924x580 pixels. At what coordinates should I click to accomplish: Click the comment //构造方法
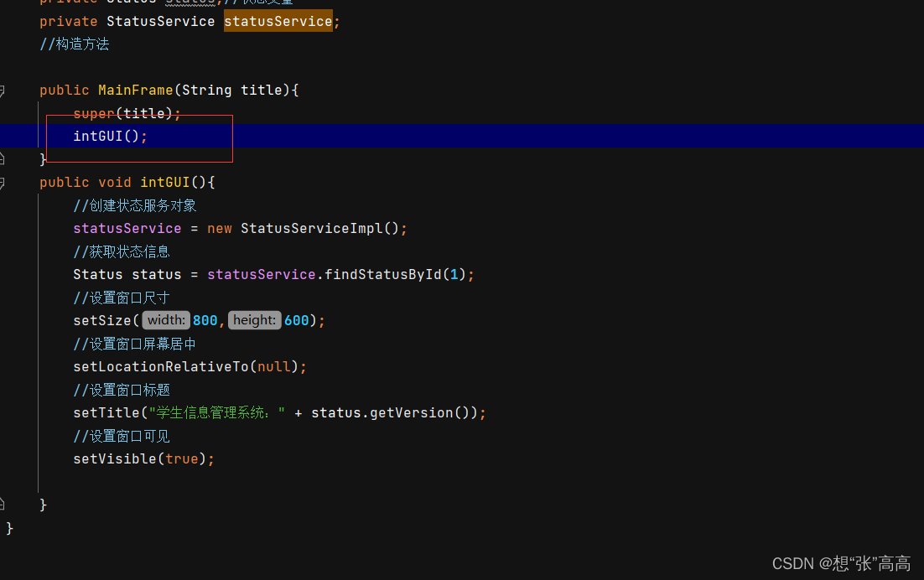pyautogui.click(x=75, y=44)
